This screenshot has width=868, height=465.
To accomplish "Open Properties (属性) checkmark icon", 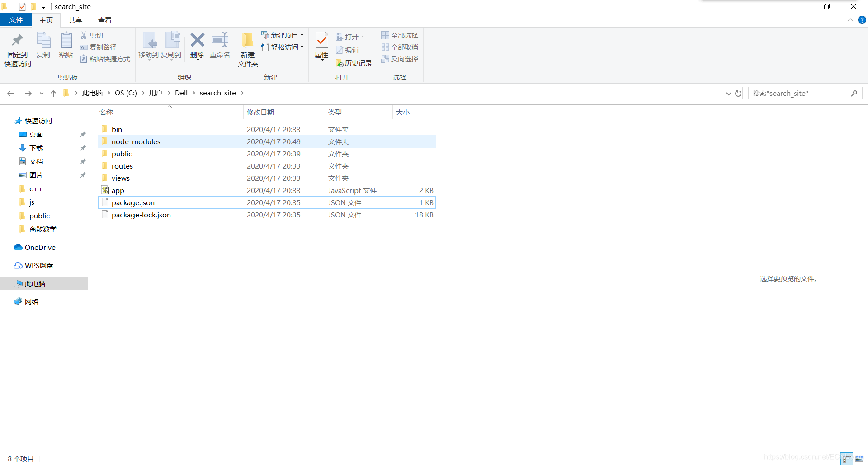I will [321, 40].
